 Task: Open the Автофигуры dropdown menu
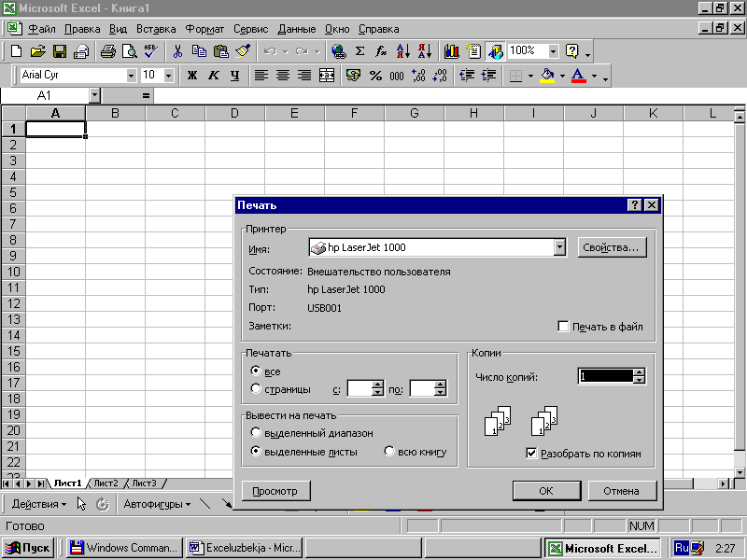click(157, 504)
